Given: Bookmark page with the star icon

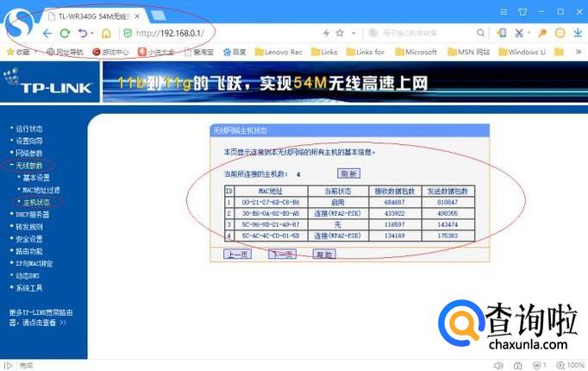Looking at the screenshot, I should click(340, 33).
